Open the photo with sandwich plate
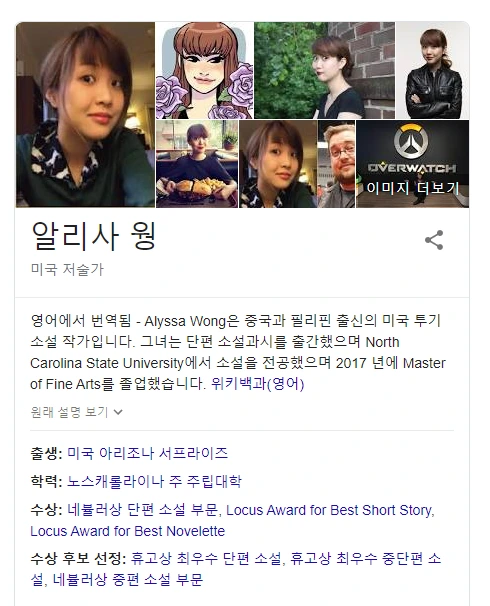This screenshot has height=606, width=490. coord(197,164)
